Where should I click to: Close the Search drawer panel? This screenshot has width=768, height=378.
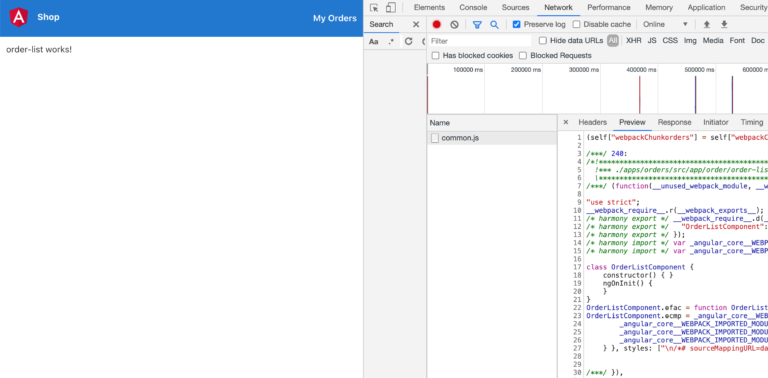[416, 24]
